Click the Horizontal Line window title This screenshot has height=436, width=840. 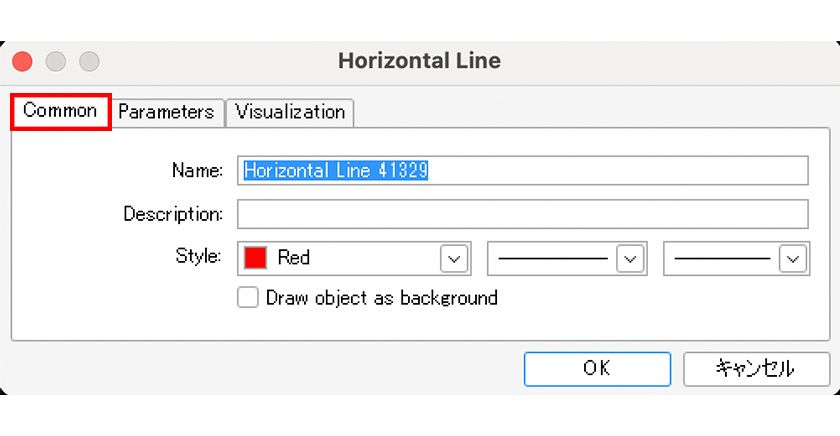click(419, 61)
